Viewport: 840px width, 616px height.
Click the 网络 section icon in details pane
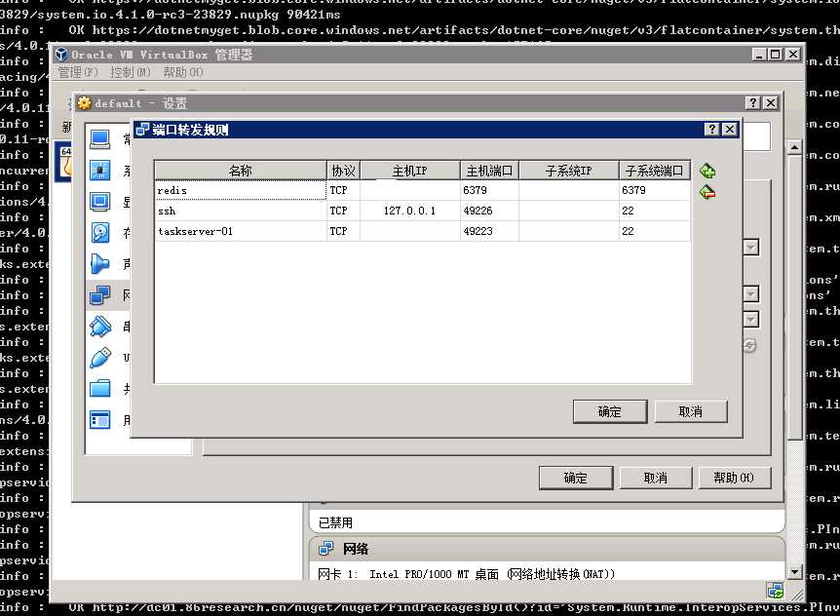coord(325,549)
